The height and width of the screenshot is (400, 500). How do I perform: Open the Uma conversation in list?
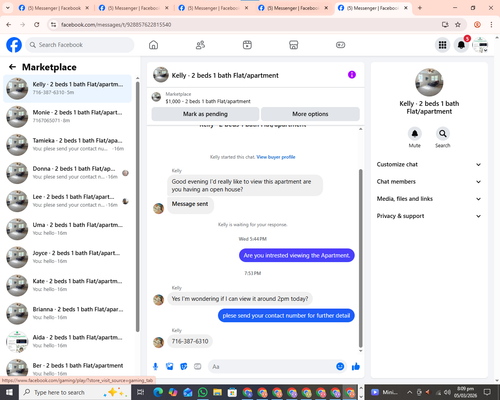(67, 229)
